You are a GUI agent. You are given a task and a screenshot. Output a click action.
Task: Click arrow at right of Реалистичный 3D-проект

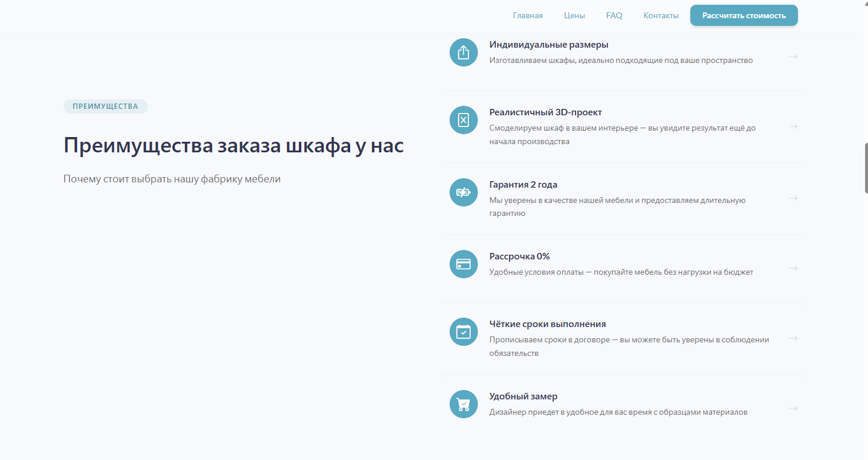click(x=793, y=126)
